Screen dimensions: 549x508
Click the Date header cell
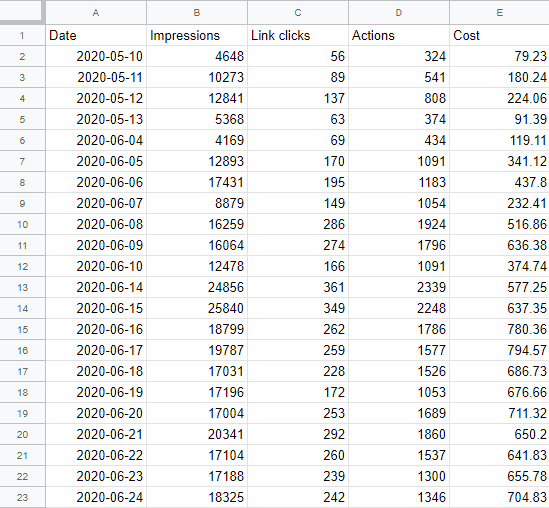(x=96, y=35)
